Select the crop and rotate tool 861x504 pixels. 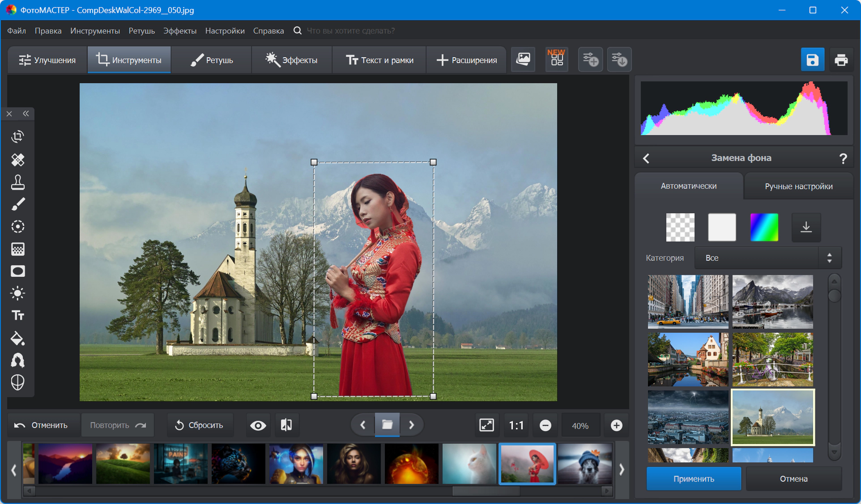(x=17, y=136)
